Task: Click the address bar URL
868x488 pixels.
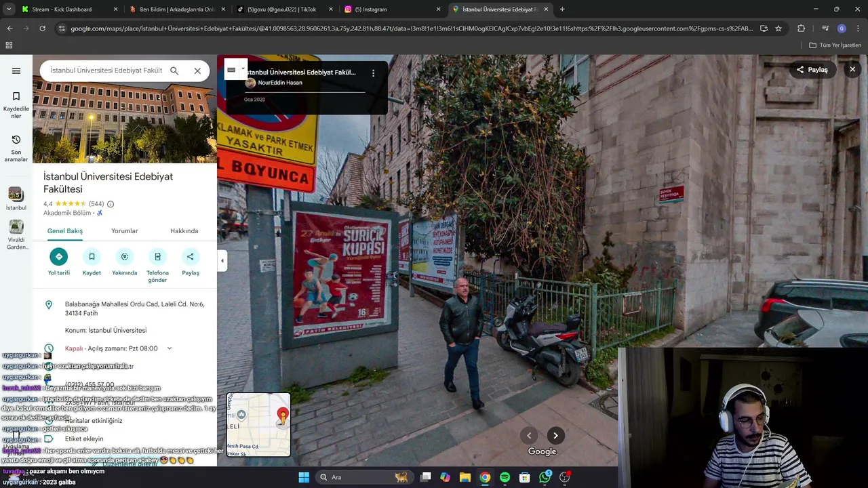Action: point(411,28)
